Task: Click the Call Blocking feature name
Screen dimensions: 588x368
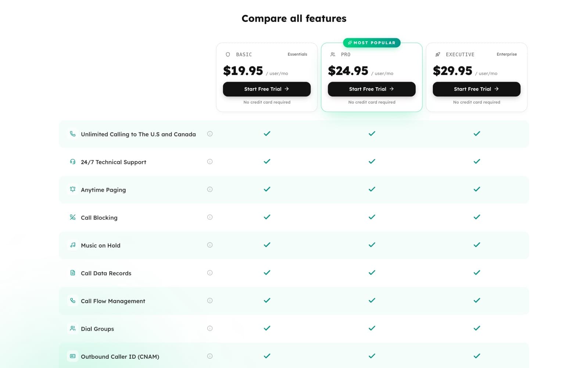Action: [x=99, y=217]
